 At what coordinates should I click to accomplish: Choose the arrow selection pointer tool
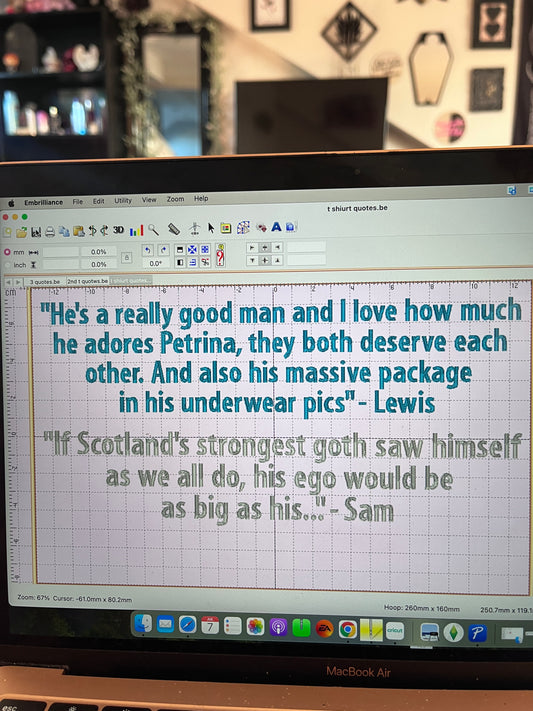211,228
